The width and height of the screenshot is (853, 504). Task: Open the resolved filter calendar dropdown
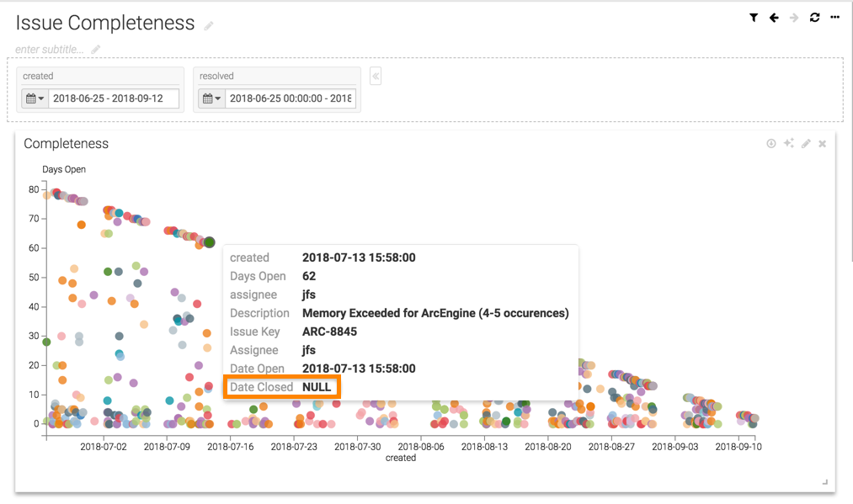tap(211, 98)
